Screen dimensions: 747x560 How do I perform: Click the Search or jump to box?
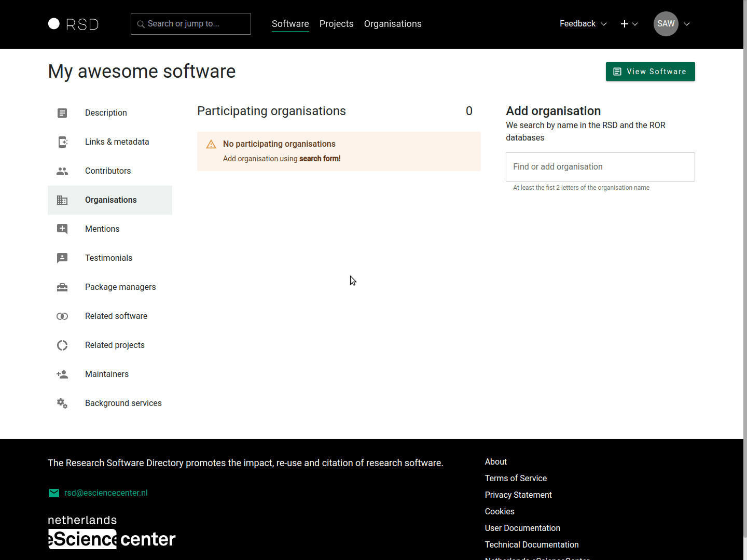point(191,24)
